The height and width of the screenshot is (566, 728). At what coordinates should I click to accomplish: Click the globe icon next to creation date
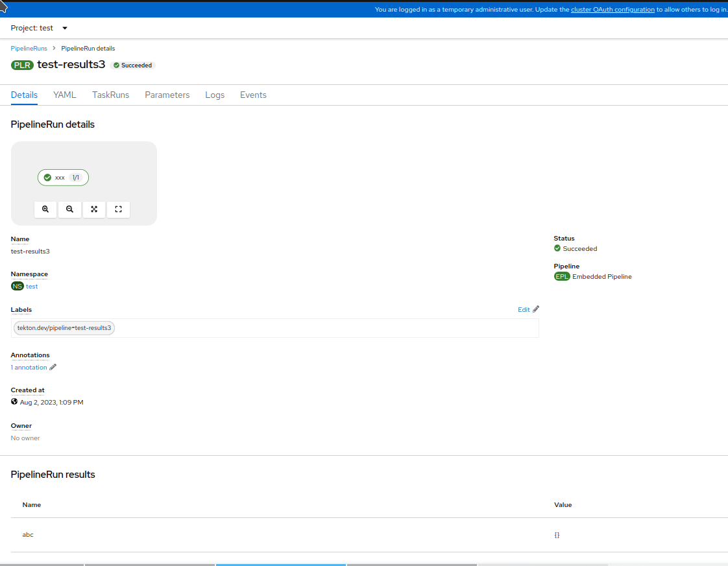click(x=14, y=402)
